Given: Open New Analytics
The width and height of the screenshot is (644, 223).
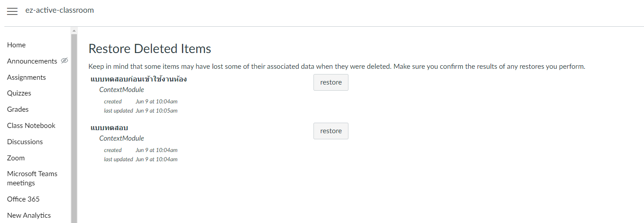Looking at the screenshot, I should click(x=29, y=216).
